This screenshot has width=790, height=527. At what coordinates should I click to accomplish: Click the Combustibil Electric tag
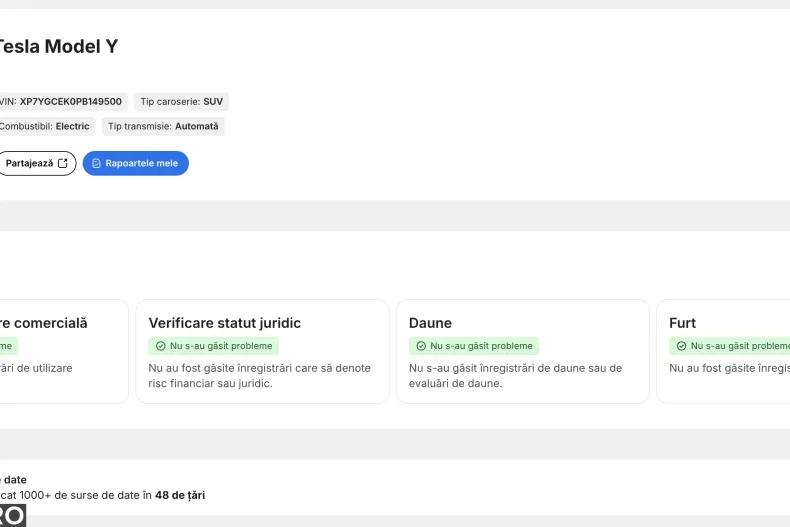pos(46,126)
